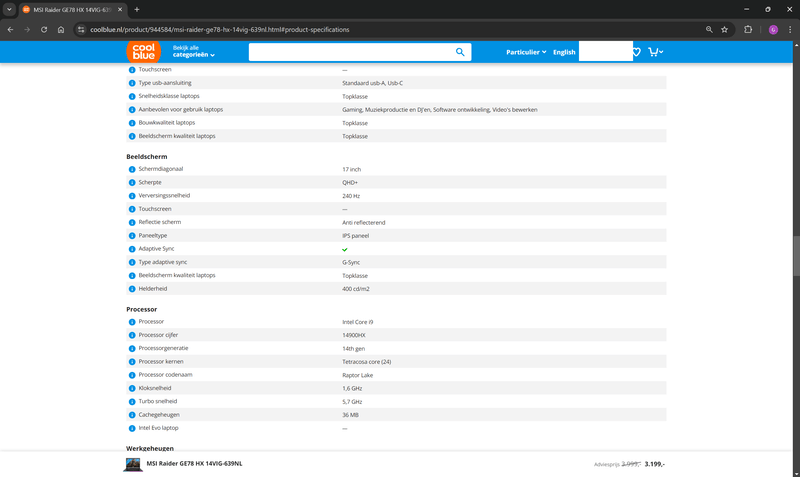Click info icon next to Aanbevolen voor gebruik laptops
This screenshot has height=477, width=800.
[132, 110]
